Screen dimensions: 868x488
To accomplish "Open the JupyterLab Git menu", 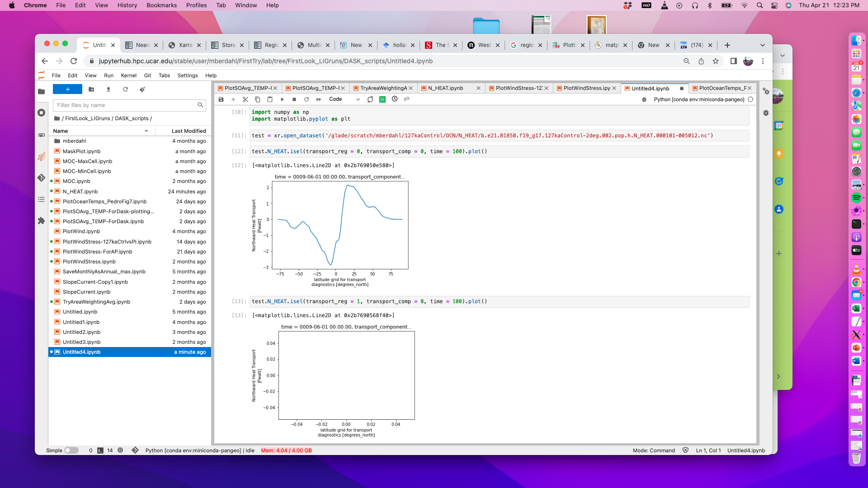I will 147,75.
